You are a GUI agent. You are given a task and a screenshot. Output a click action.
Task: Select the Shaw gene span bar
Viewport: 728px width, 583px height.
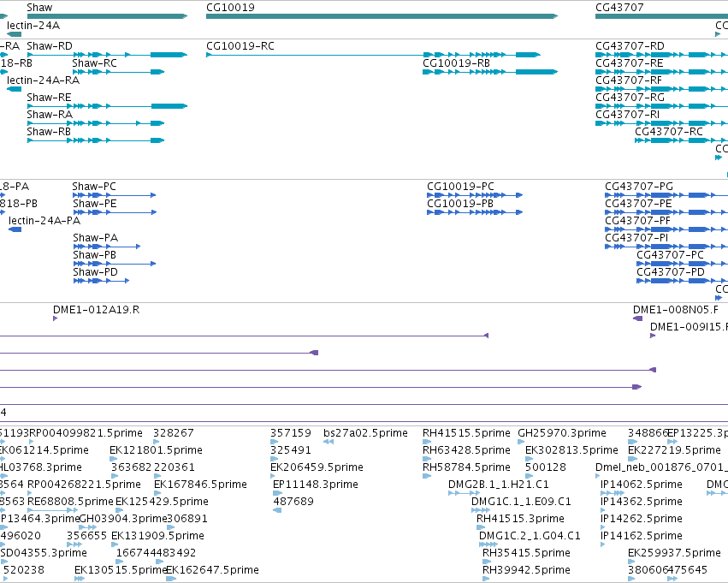[x=107, y=16]
